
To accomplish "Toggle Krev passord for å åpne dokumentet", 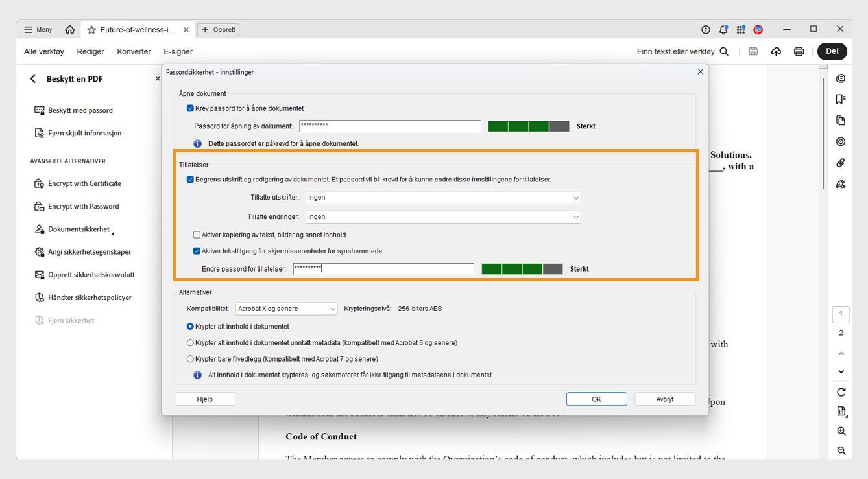I will click(x=190, y=108).
